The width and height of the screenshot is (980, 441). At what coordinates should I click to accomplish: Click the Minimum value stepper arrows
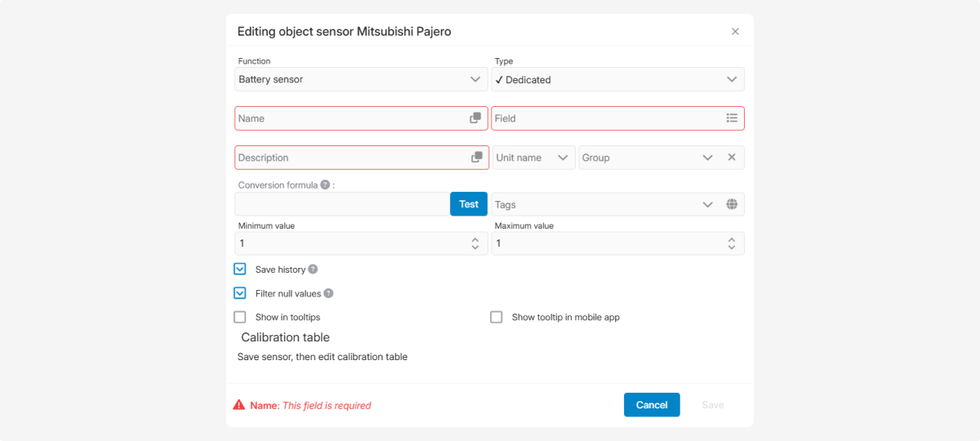(x=475, y=243)
